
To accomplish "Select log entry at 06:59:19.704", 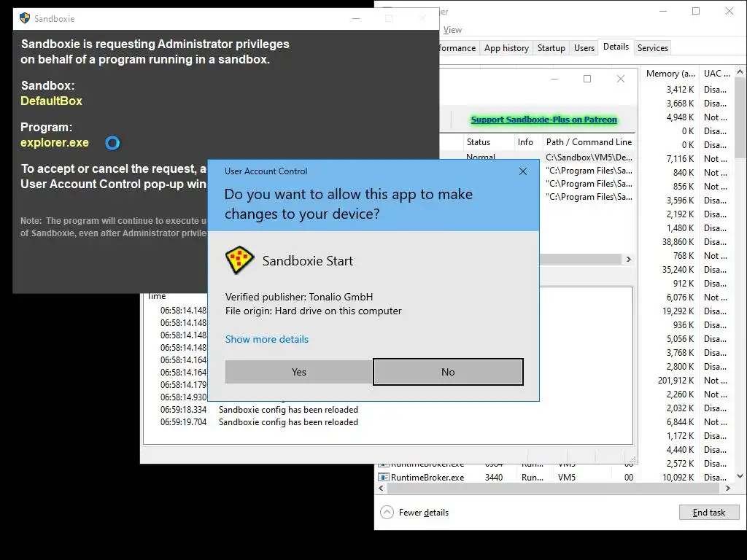I will 259,422.
